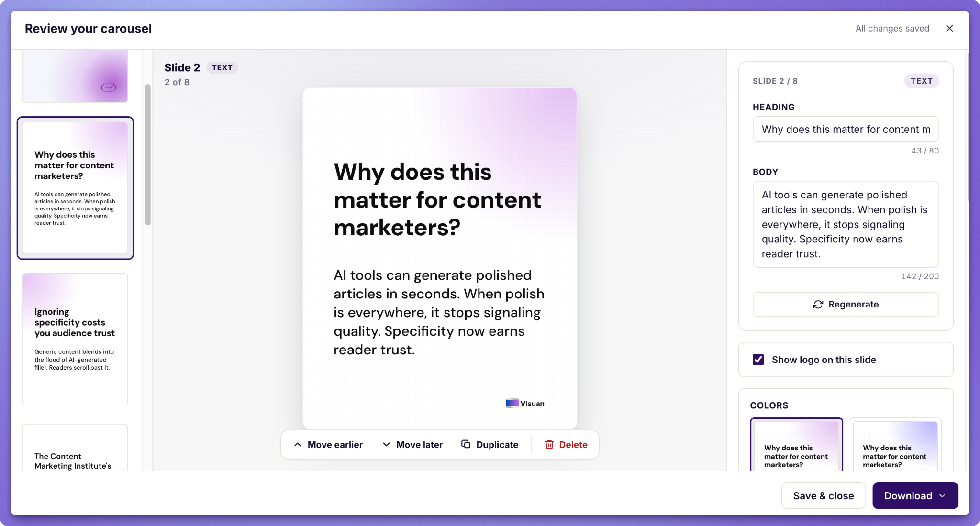The image size is (980, 526).
Task: Open the Download dropdown arrow
Action: [x=943, y=496]
